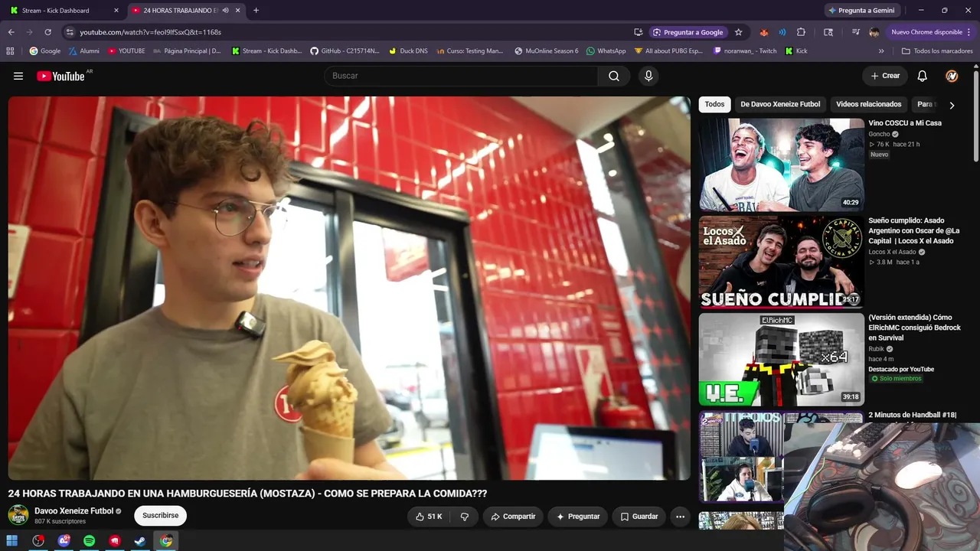Open the Vino COSCU a Mi Casa title
This screenshot has height=551, width=980.
point(905,123)
